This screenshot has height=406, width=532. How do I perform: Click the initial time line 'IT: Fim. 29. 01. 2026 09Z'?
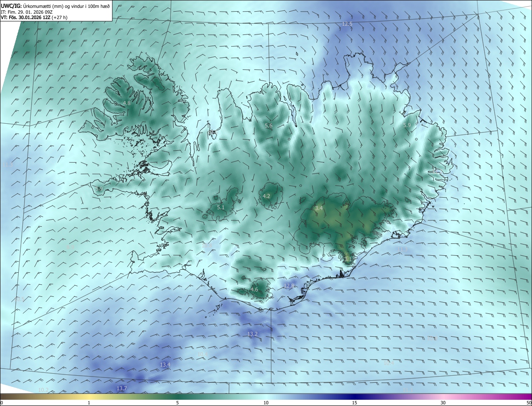click(27, 12)
